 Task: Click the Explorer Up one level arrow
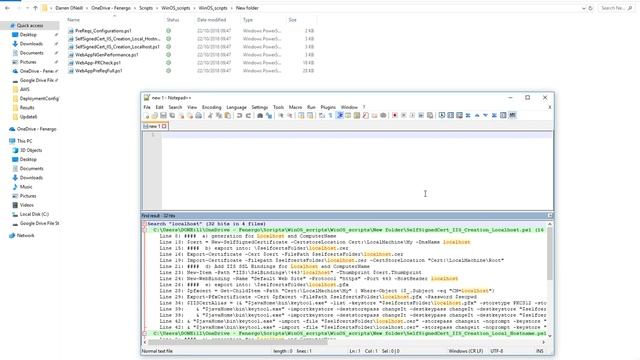[36, 8]
